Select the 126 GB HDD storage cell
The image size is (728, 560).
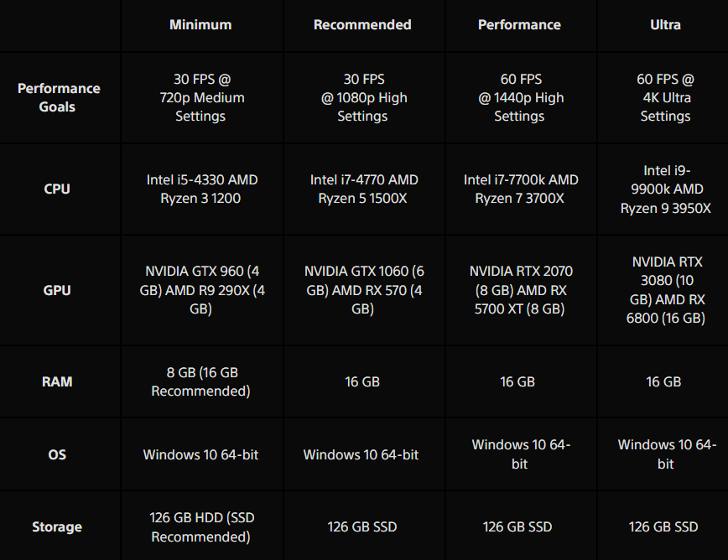tap(201, 526)
